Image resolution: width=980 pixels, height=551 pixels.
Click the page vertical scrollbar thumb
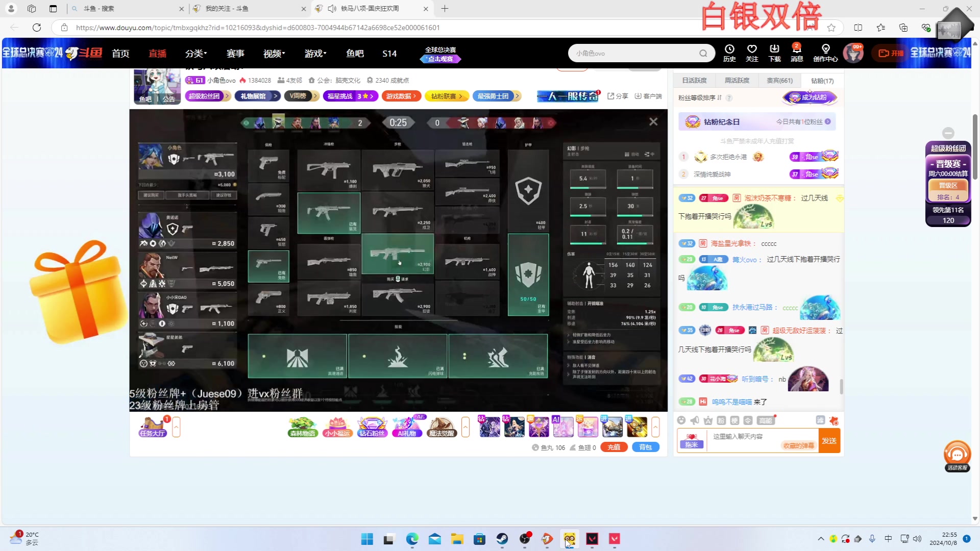975,147
